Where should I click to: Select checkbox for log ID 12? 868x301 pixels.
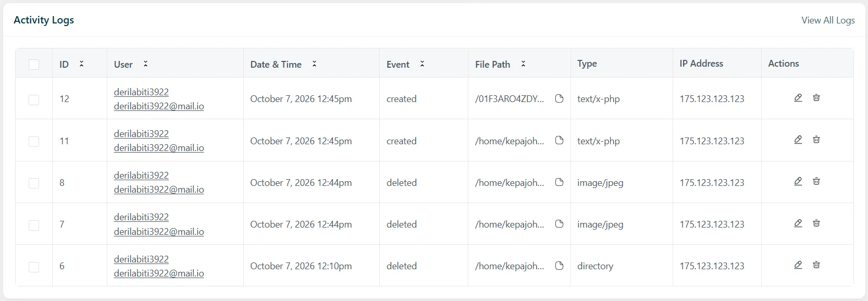(x=34, y=99)
